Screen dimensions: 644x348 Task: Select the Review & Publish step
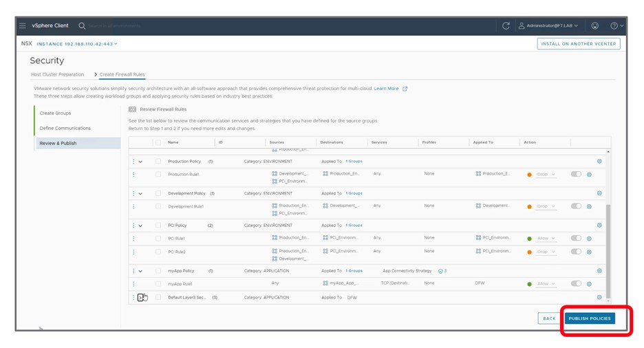[x=78, y=143]
